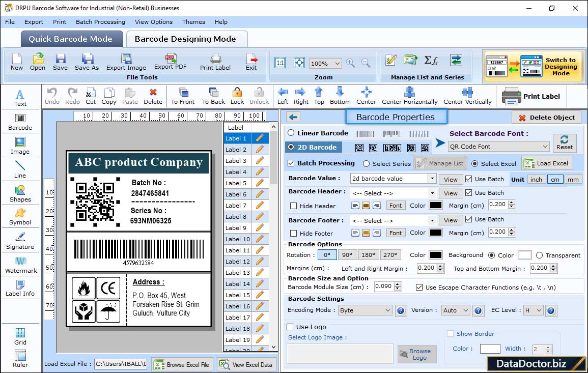Image resolution: width=588 pixels, height=373 pixels.
Task: Choose the Select Excel option
Action: click(x=475, y=164)
